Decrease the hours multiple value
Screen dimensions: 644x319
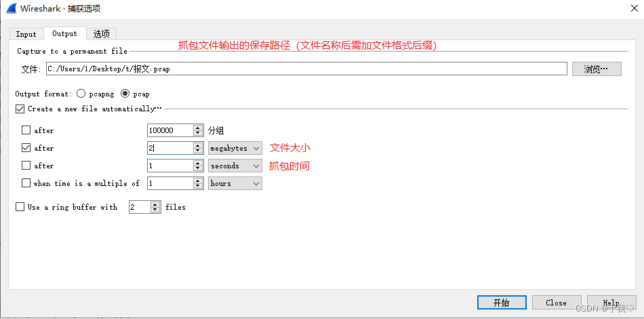[x=198, y=186]
